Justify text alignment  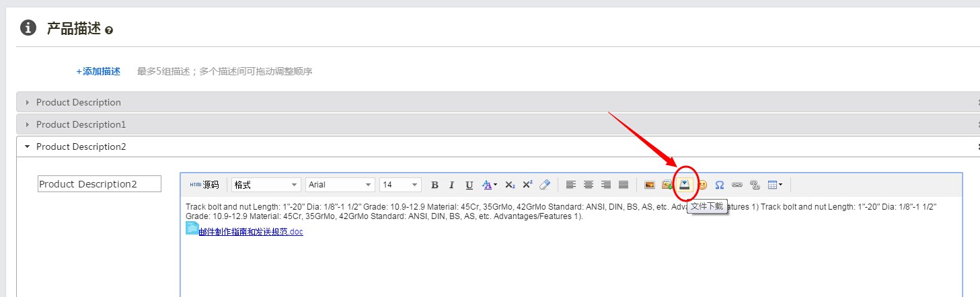click(x=624, y=185)
